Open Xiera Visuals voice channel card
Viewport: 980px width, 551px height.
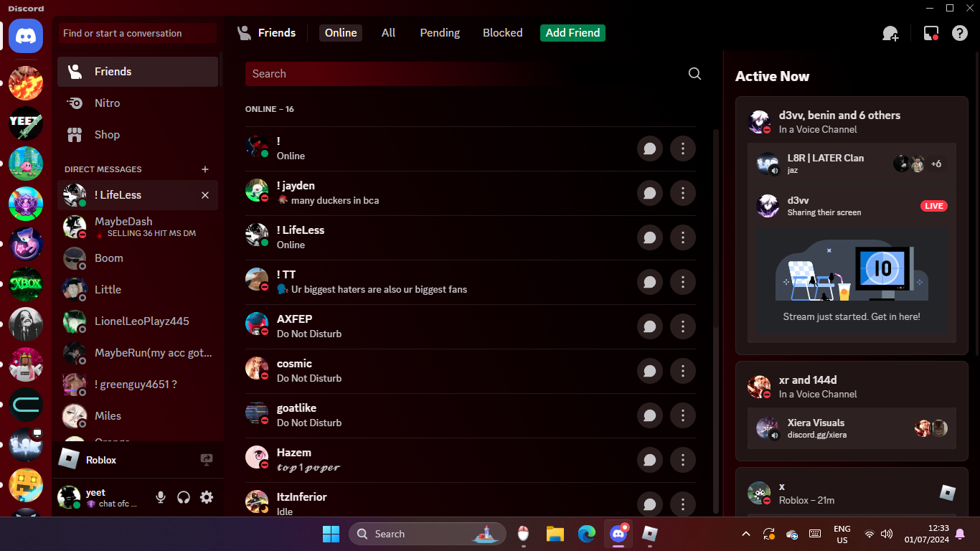[852, 428]
